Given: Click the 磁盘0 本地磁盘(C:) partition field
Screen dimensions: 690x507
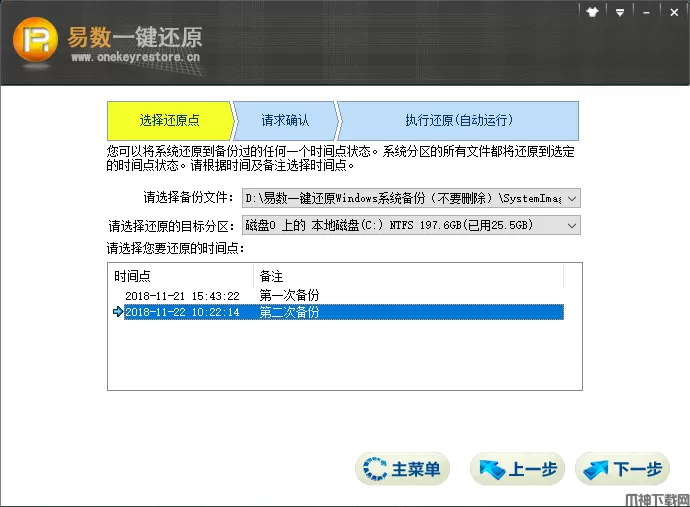Looking at the screenshot, I should 411,225.
